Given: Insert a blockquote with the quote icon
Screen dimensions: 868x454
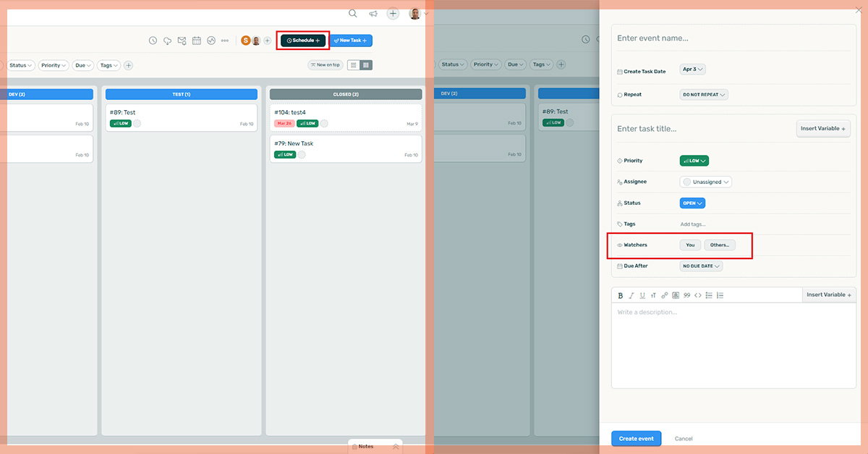Looking at the screenshot, I should pyautogui.click(x=687, y=295).
